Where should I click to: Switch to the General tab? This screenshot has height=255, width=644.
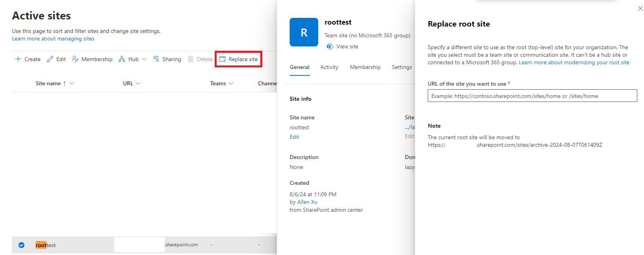pyautogui.click(x=300, y=67)
